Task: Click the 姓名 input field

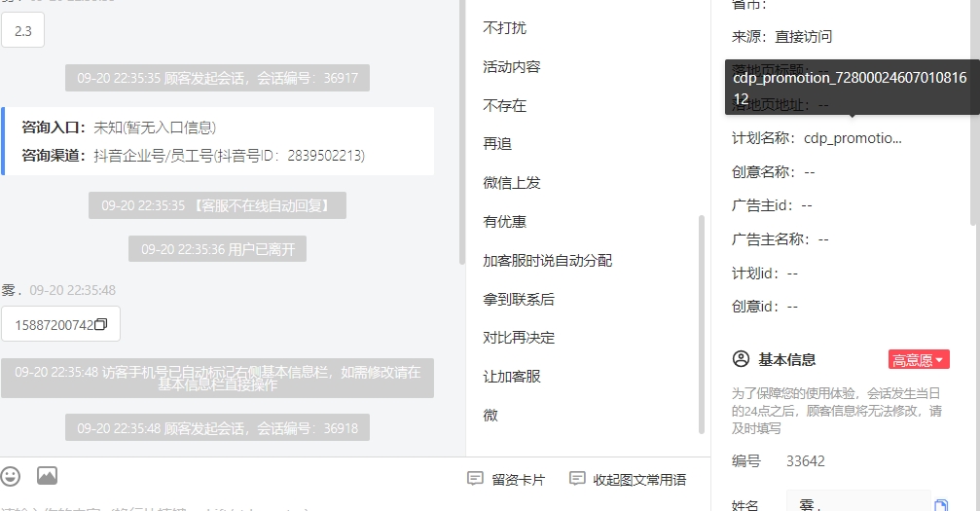Action: point(858,503)
